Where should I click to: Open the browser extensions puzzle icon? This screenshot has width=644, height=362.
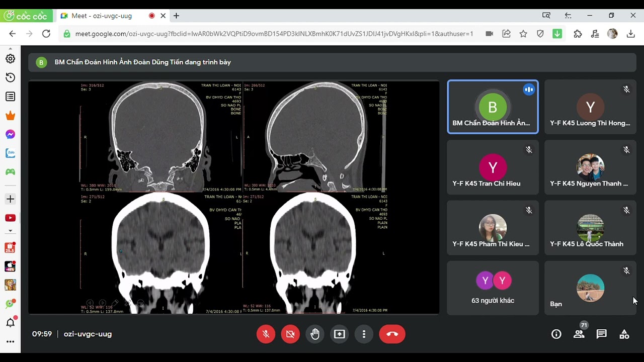coord(578,34)
